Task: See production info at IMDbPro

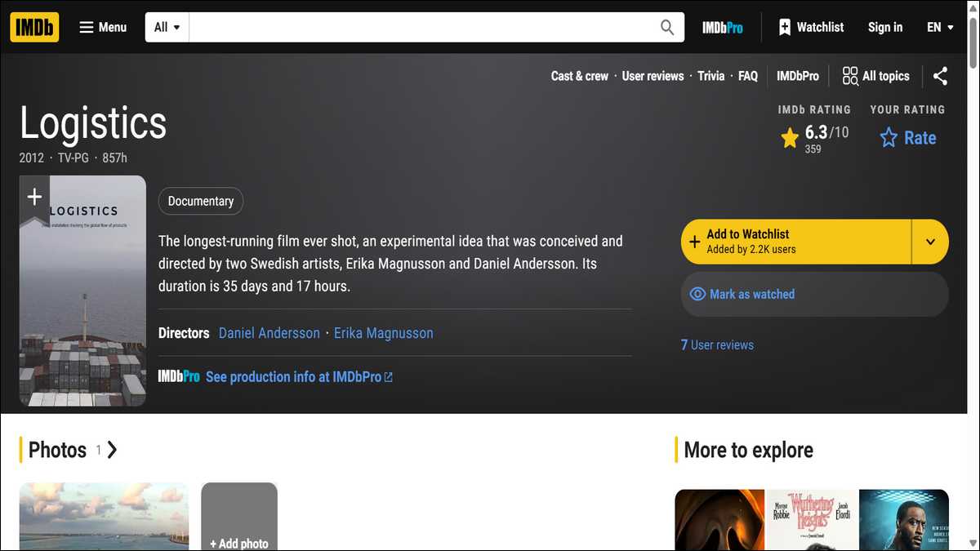Action: point(299,377)
